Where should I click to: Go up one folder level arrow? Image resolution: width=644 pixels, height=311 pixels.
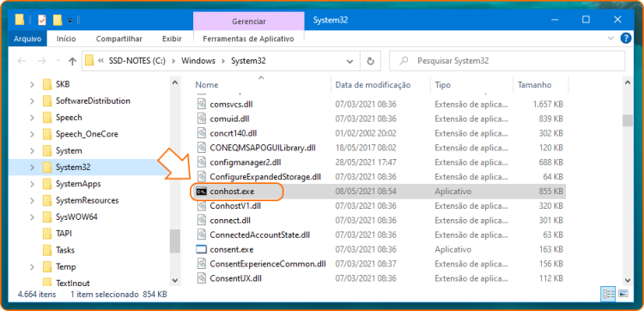coord(72,61)
